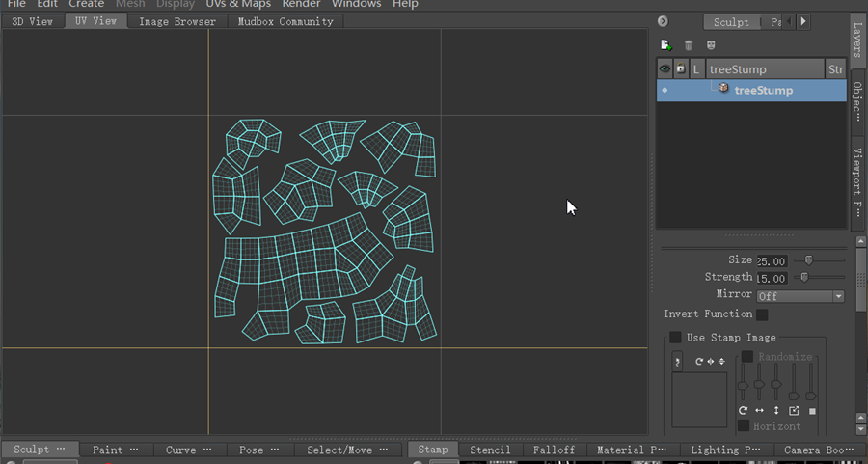Show previous layer tabs with the left arrow

[789, 21]
